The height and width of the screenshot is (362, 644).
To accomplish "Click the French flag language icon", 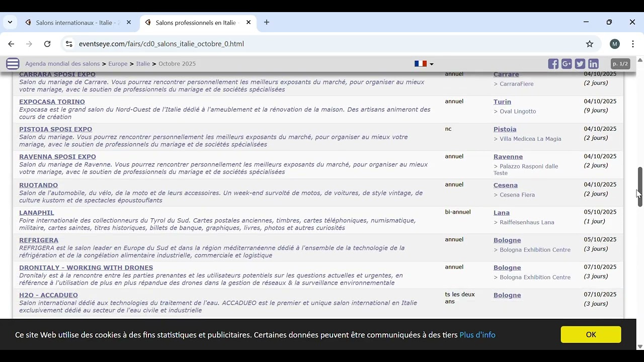I will coord(421,64).
